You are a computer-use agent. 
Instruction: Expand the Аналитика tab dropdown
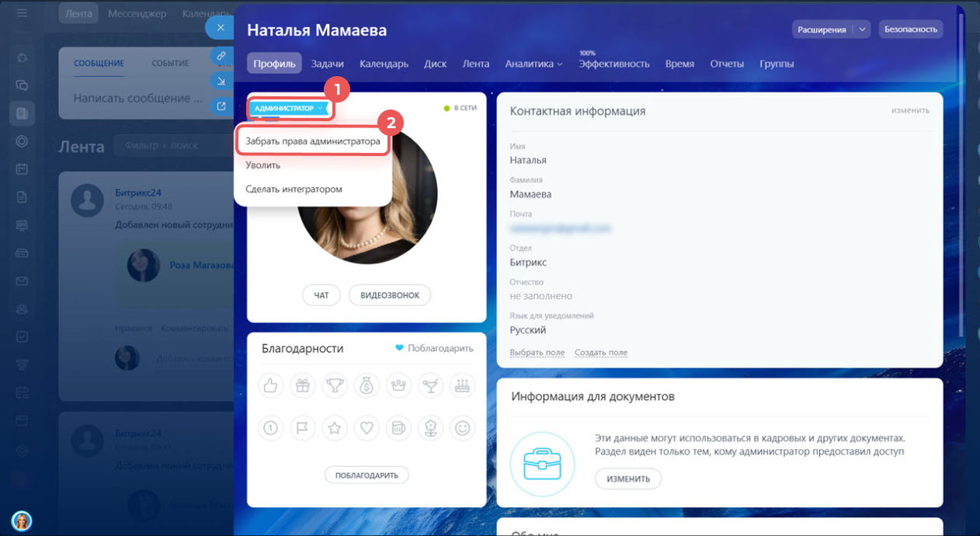tap(533, 64)
